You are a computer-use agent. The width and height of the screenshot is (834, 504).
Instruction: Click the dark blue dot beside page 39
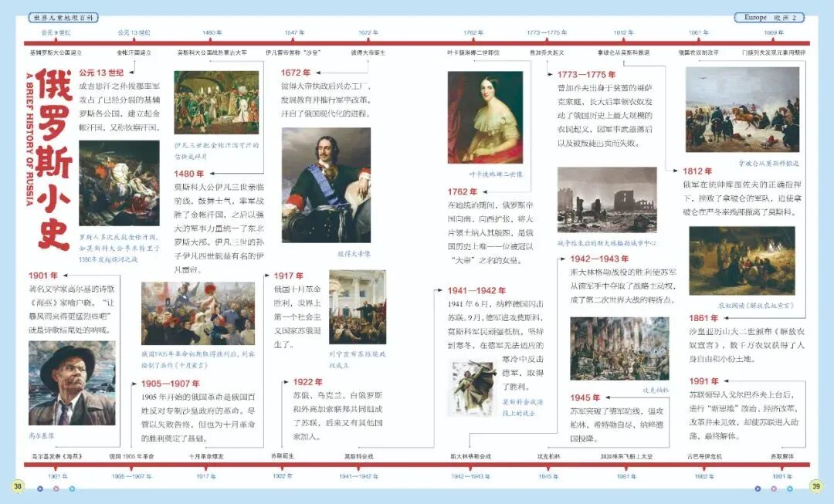pos(758,488)
